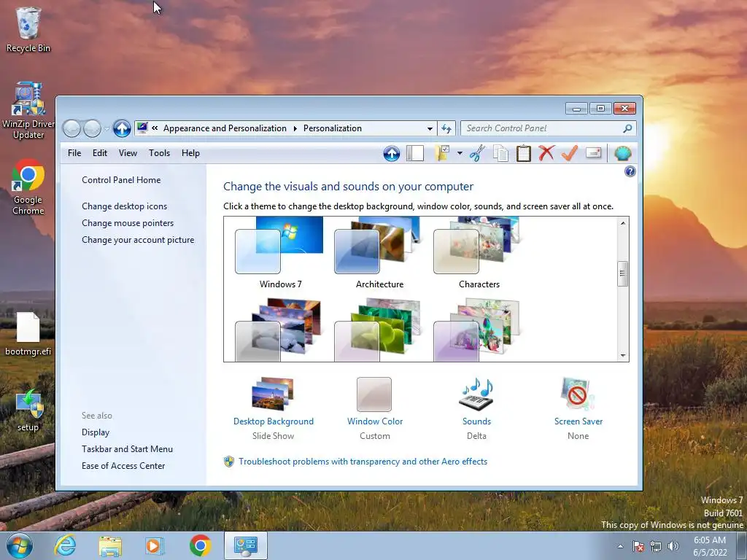
Task: Open the recent pages arrow beside Forward
Action: click(107, 128)
